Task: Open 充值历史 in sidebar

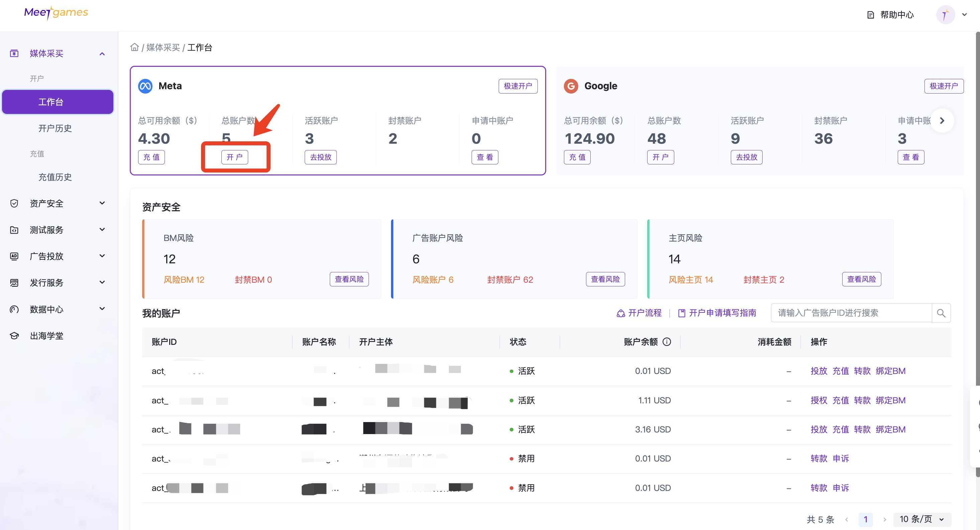Action: click(55, 177)
